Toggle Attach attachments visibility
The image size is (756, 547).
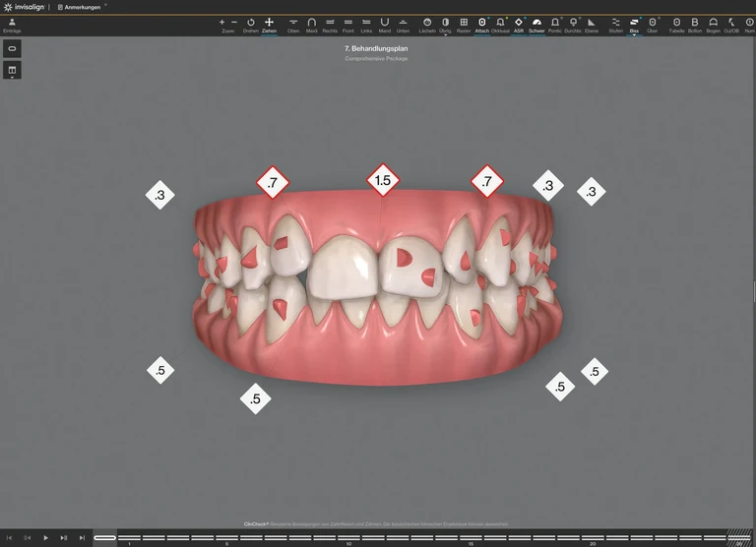[481, 22]
